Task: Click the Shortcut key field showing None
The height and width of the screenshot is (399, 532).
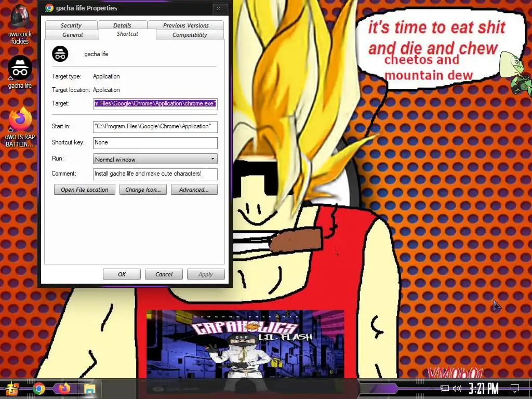Action: click(x=155, y=143)
